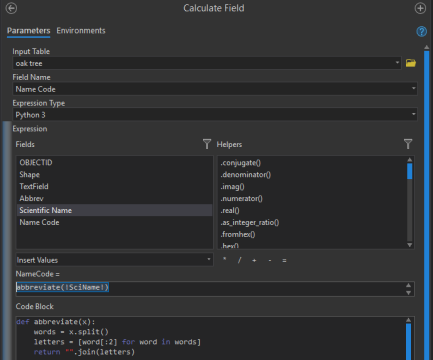Click the Fields filter funnel icon
The image size is (433, 360).
click(207, 144)
